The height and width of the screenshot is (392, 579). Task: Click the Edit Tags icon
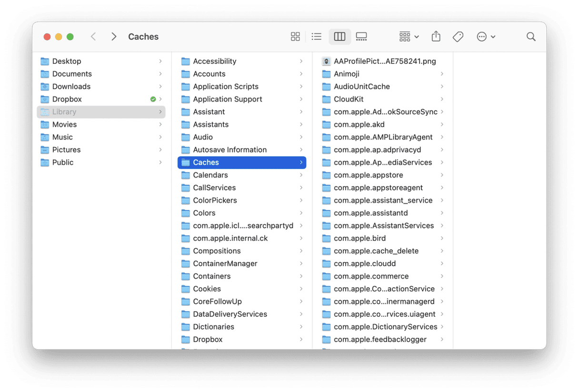[x=458, y=37]
